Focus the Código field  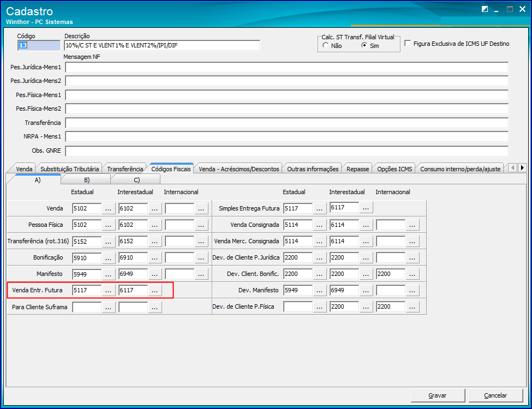click(x=39, y=45)
